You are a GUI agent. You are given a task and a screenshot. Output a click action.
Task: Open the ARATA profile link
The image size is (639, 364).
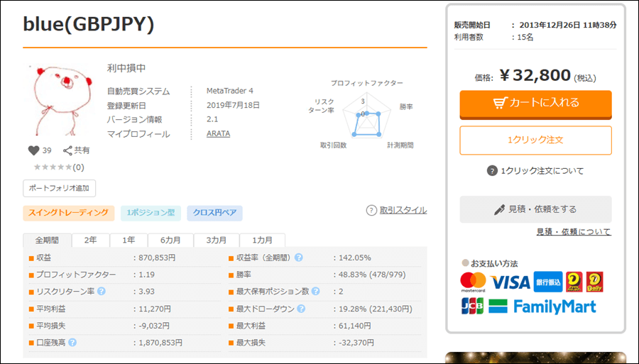(218, 133)
